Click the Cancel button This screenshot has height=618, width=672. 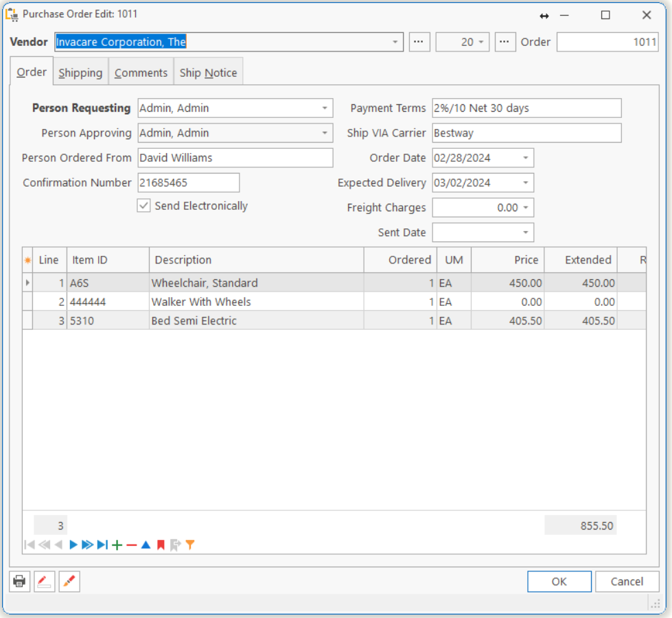[x=627, y=582]
